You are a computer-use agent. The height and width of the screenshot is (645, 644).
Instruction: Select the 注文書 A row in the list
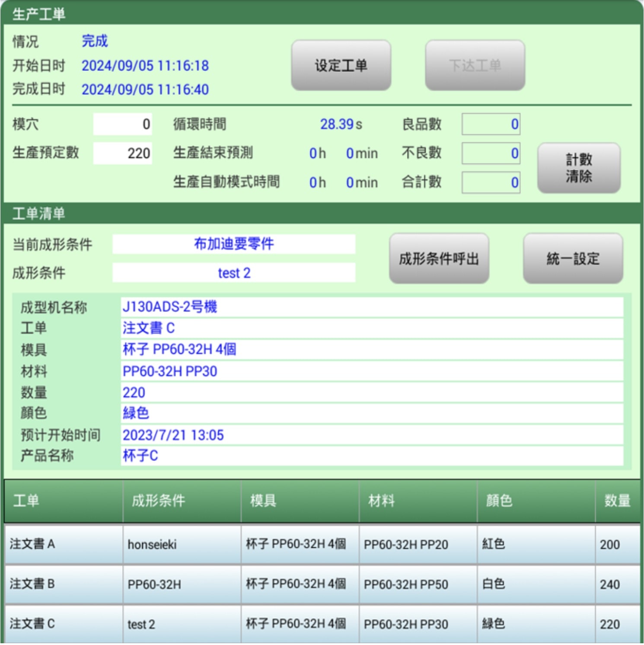(x=322, y=544)
